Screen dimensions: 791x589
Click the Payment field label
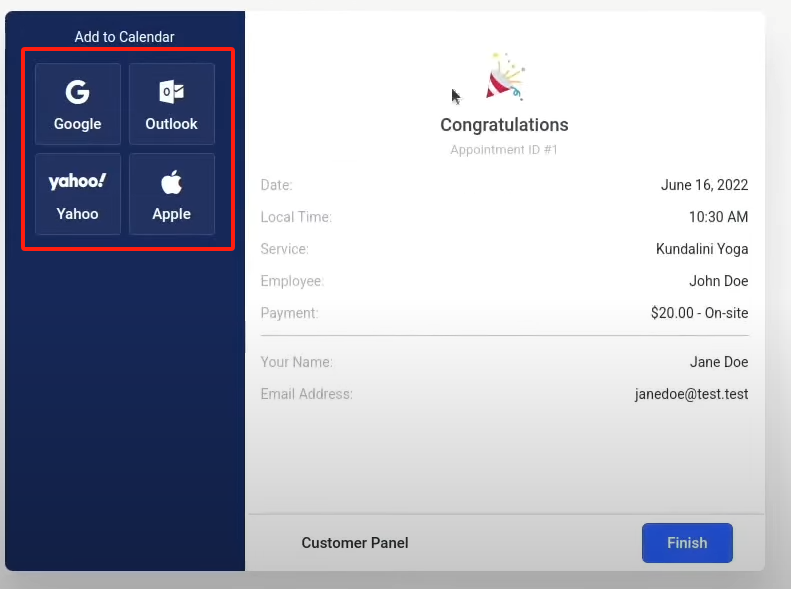pyautogui.click(x=289, y=313)
